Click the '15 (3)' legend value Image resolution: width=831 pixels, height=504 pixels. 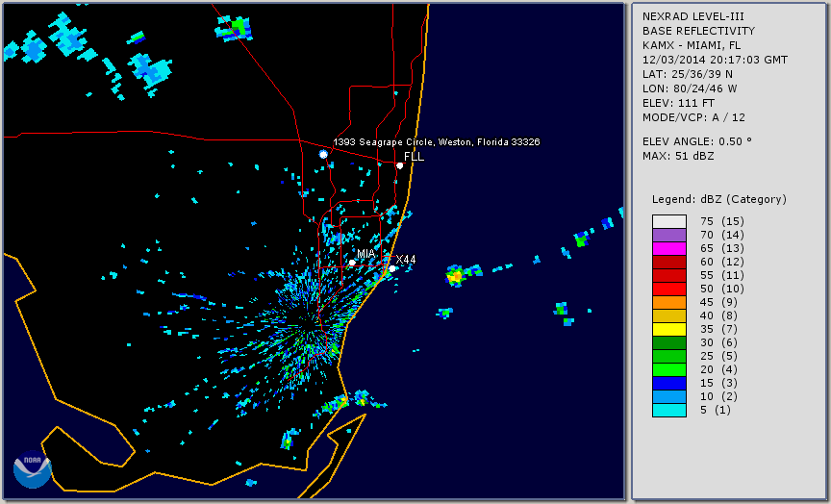point(719,383)
